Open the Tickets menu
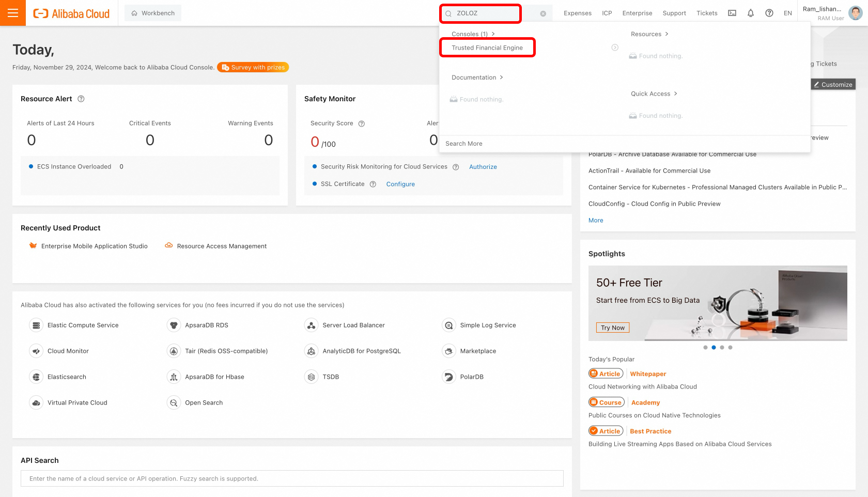This screenshot has width=868, height=497. (707, 13)
